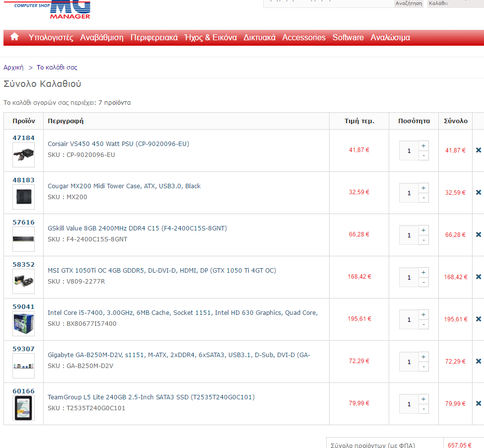The width and height of the screenshot is (484, 448).
Task: Open the Αναλώσιμα menu
Action: tap(390, 37)
